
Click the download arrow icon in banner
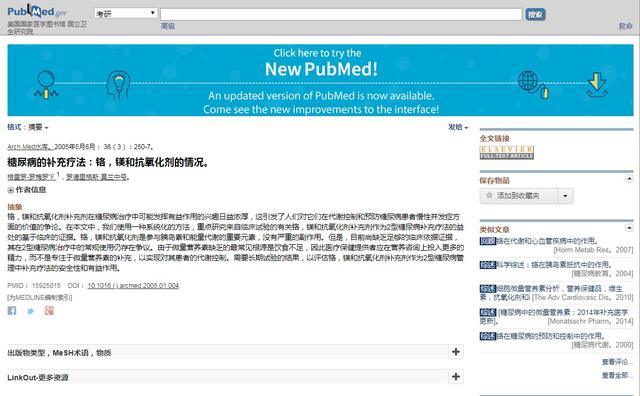coord(597,85)
